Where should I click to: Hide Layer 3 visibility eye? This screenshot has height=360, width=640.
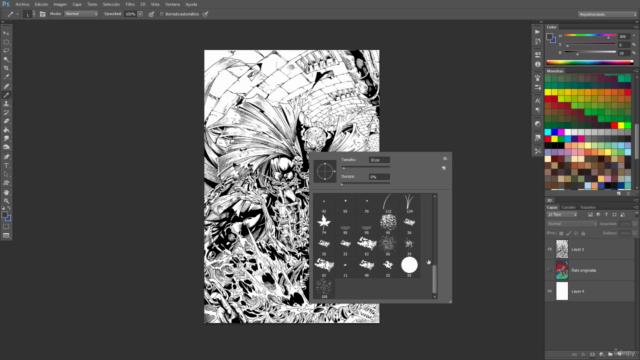pyautogui.click(x=549, y=249)
